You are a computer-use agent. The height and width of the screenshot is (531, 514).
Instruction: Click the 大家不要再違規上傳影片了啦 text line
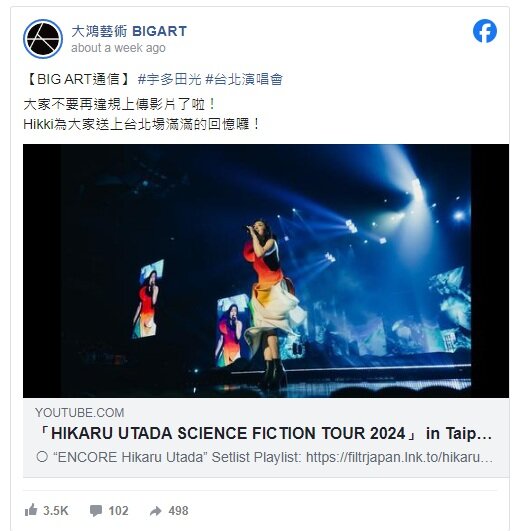pos(119,104)
